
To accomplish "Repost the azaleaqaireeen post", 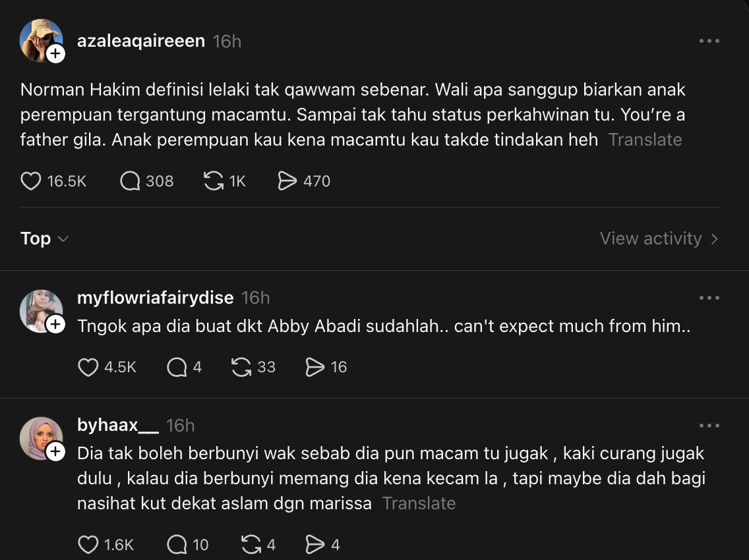I will (x=213, y=181).
